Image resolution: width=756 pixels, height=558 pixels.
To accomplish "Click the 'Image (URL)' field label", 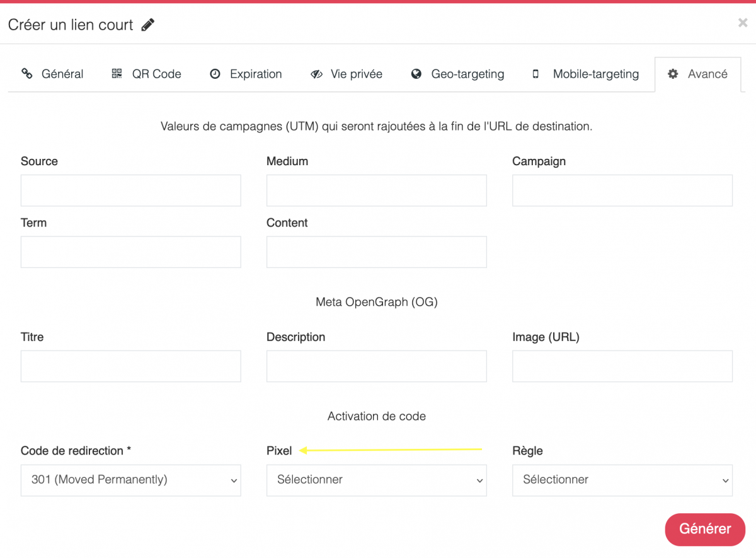I will [546, 337].
